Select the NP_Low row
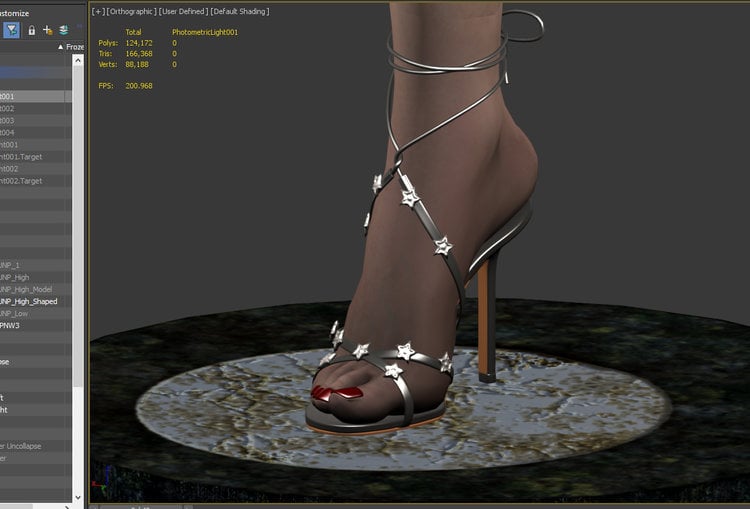 36,314
